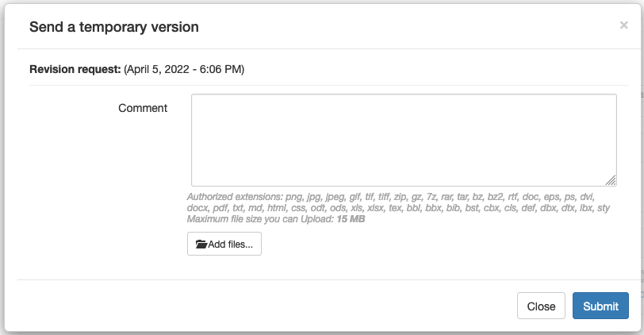Click "Maximum file size you can Upload" text
The image size is (644, 335).
pyautogui.click(x=260, y=219)
